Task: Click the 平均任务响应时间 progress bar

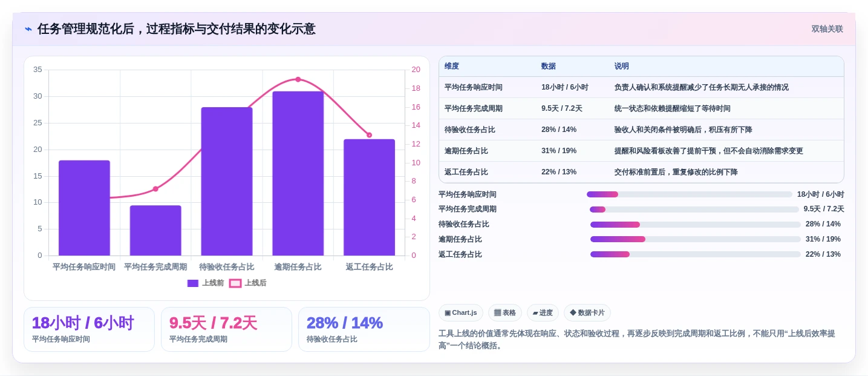Action: [x=690, y=194]
